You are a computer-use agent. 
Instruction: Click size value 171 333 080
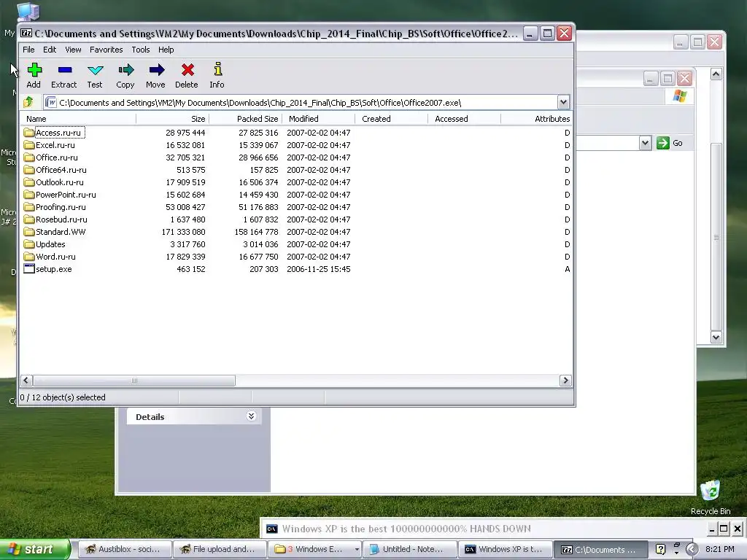click(183, 232)
